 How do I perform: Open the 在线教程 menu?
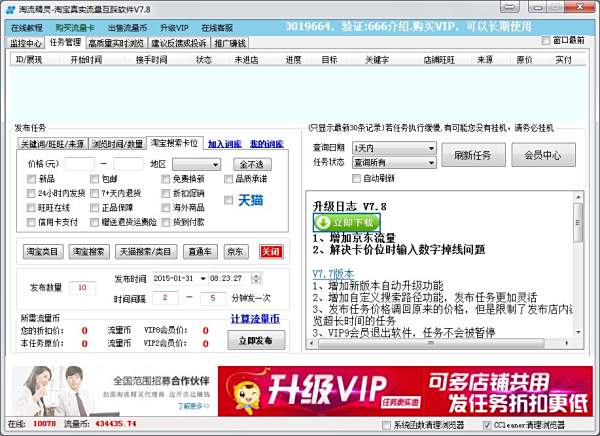click(26, 28)
